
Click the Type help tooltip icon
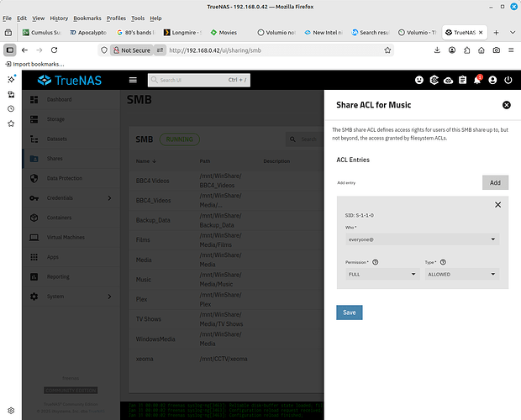pyautogui.click(x=443, y=262)
